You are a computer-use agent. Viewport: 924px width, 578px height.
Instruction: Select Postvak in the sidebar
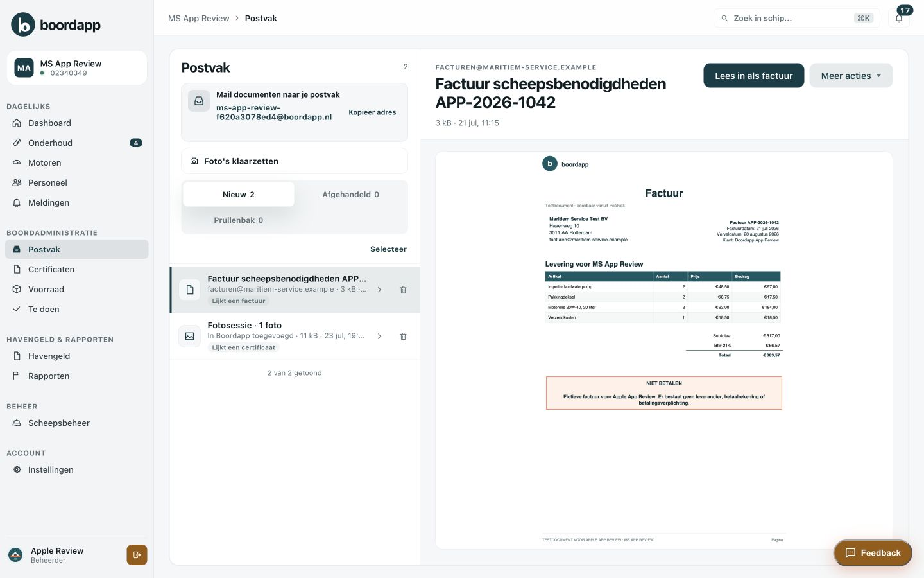click(x=77, y=249)
